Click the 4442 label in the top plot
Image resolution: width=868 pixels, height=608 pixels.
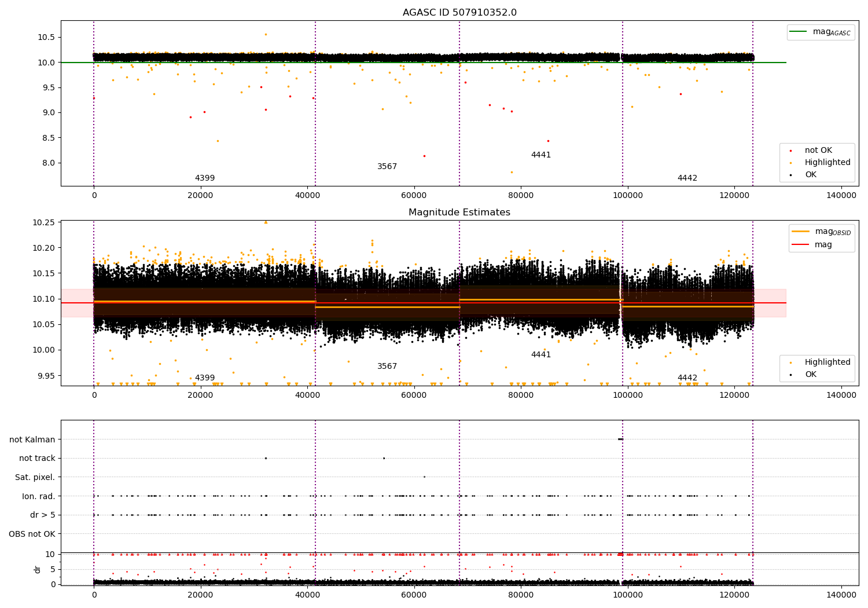tap(687, 178)
